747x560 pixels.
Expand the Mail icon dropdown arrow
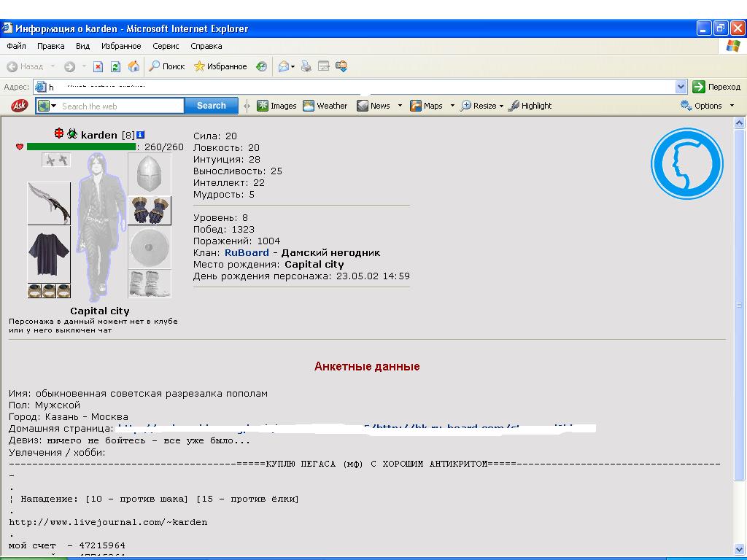(293, 66)
